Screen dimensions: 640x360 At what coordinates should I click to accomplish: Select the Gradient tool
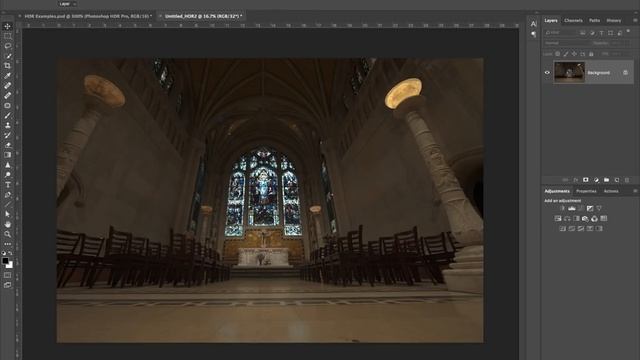pos(7,155)
